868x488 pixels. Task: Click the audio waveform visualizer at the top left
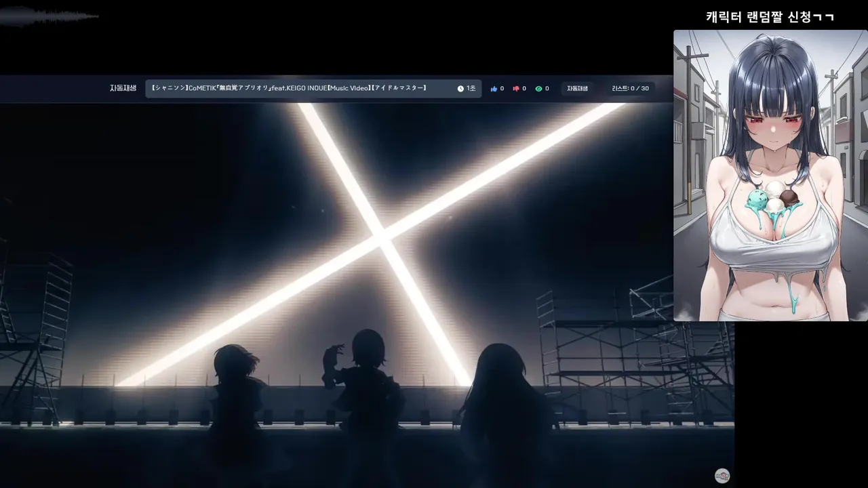pyautogui.click(x=50, y=15)
